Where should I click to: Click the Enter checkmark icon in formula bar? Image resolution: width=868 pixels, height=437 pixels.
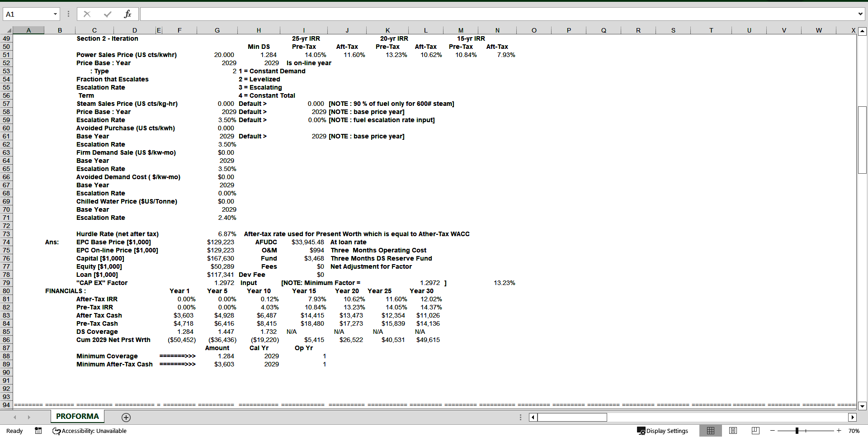(x=108, y=14)
